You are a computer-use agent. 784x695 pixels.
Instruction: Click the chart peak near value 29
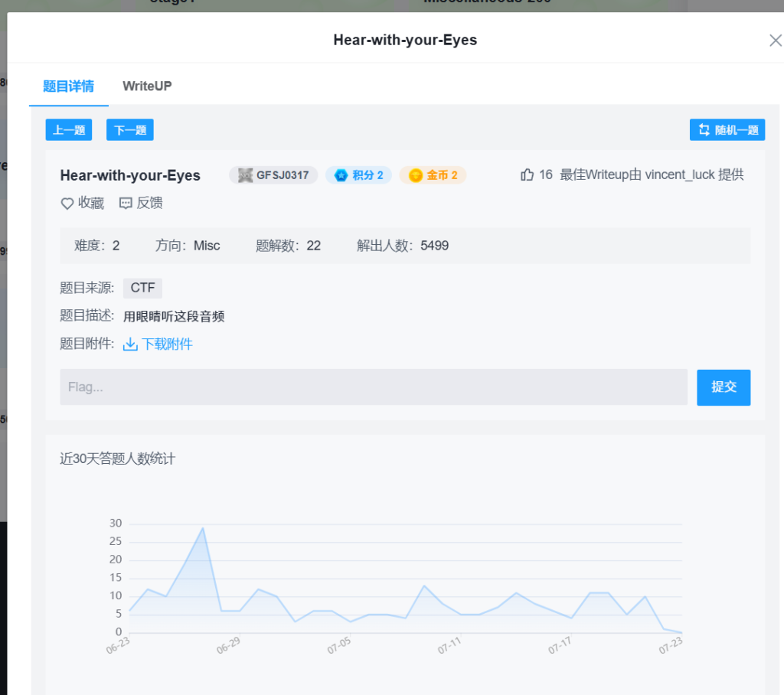pos(203,528)
